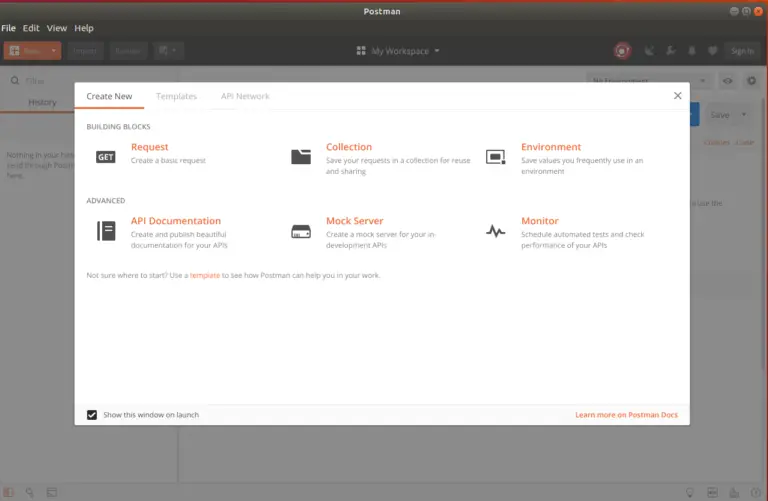Click the two-pane view icon in status bar
768x501 pixels.
click(x=712, y=492)
